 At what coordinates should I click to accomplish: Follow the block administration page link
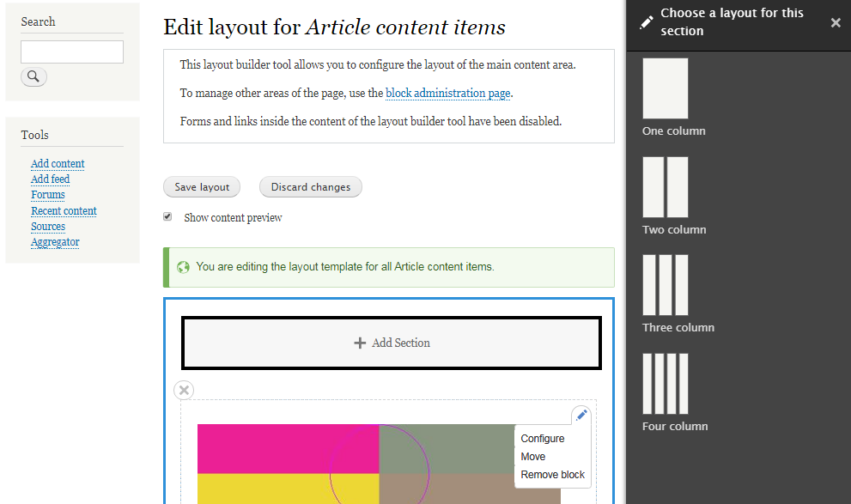pyautogui.click(x=447, y=94)
